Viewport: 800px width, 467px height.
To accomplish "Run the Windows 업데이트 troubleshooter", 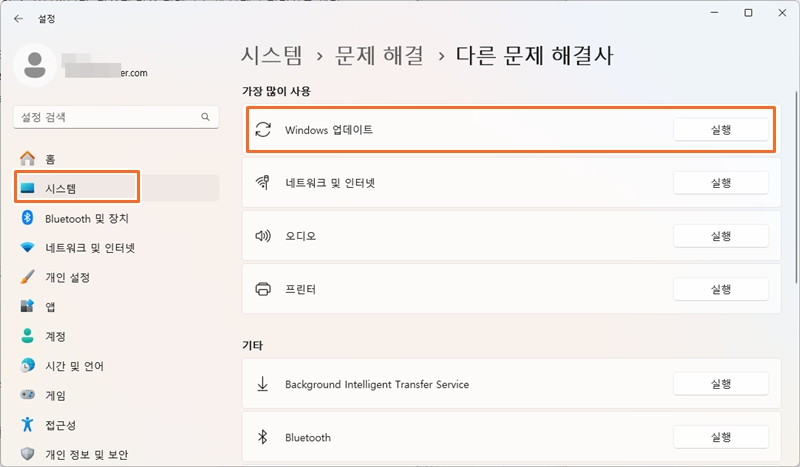I will click(x=721, y=130).
